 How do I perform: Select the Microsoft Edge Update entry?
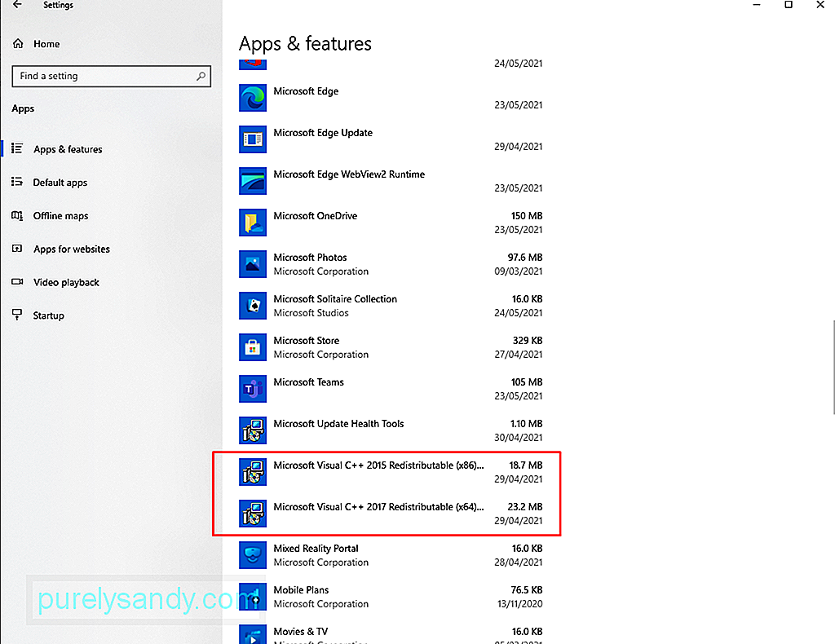pos(391,139)
